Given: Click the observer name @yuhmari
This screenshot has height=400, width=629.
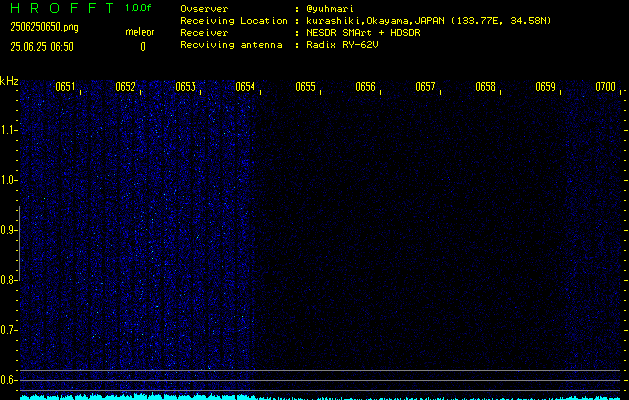Looking at the screenshot, I should (x=330, y=9).
